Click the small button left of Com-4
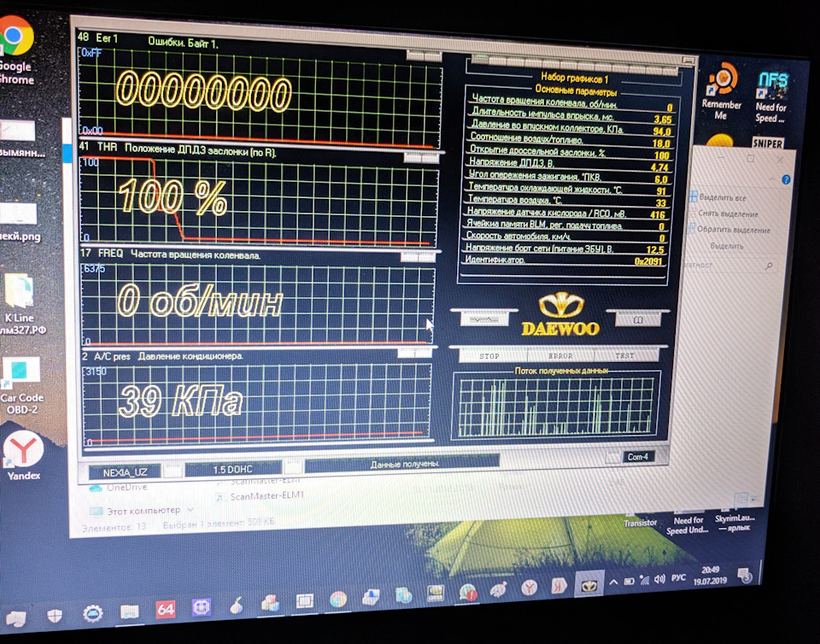Image resolution: width=820 pixels, height=644 pixels. [x=613, y=458]
